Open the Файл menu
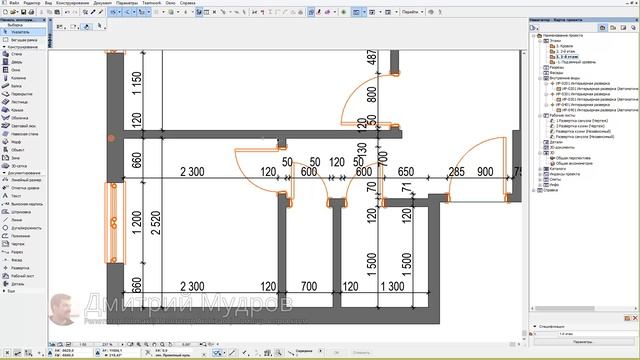 [x=13, y=3]
